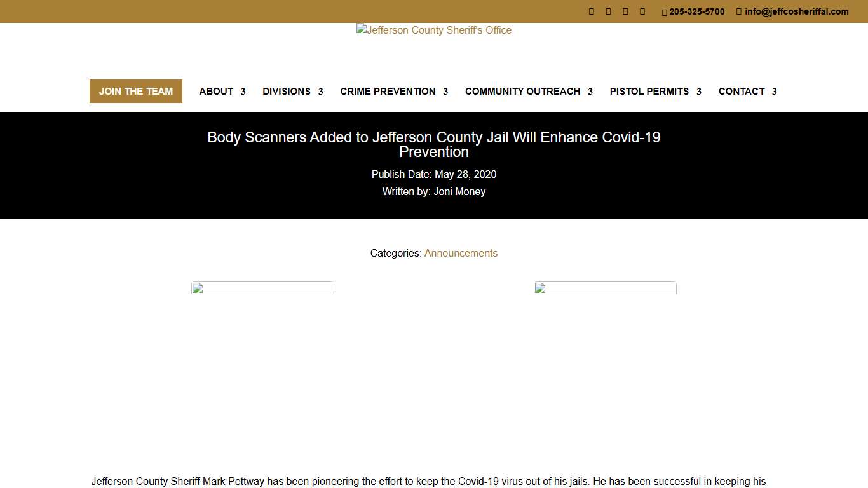Open the Community Outreach menu item
The height and width of the screenshot is (488, 868).
pyautogui.click(x=522, y=91)
